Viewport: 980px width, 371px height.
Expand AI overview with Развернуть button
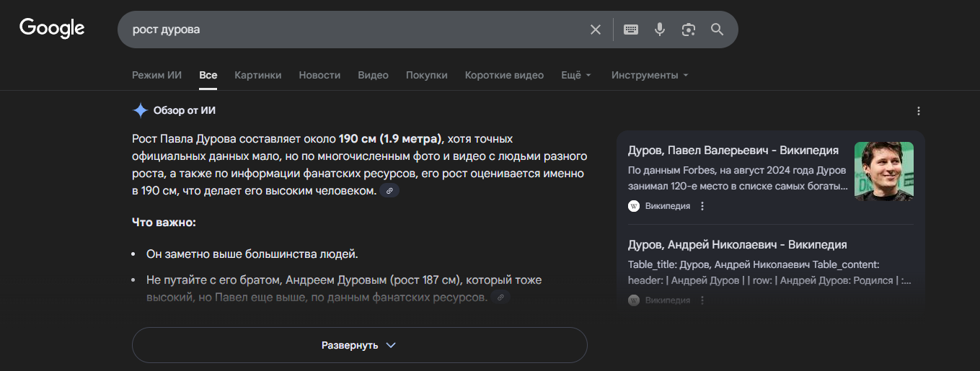pos(359,345)
